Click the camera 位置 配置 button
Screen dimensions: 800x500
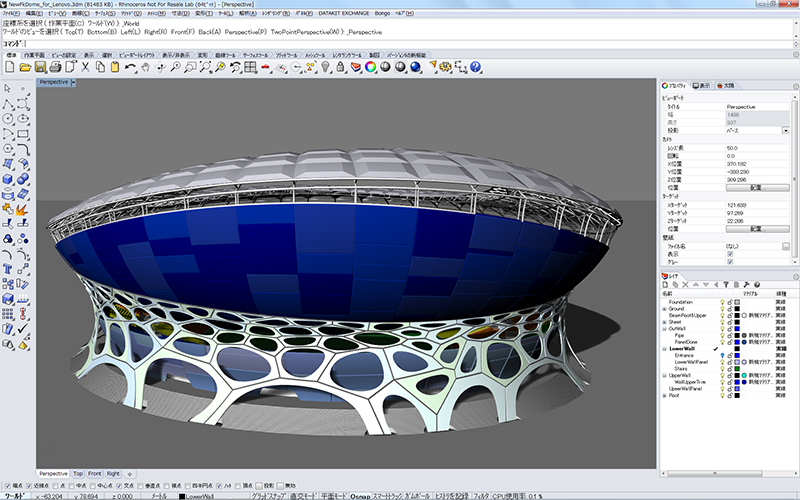(x=755, y=187)
